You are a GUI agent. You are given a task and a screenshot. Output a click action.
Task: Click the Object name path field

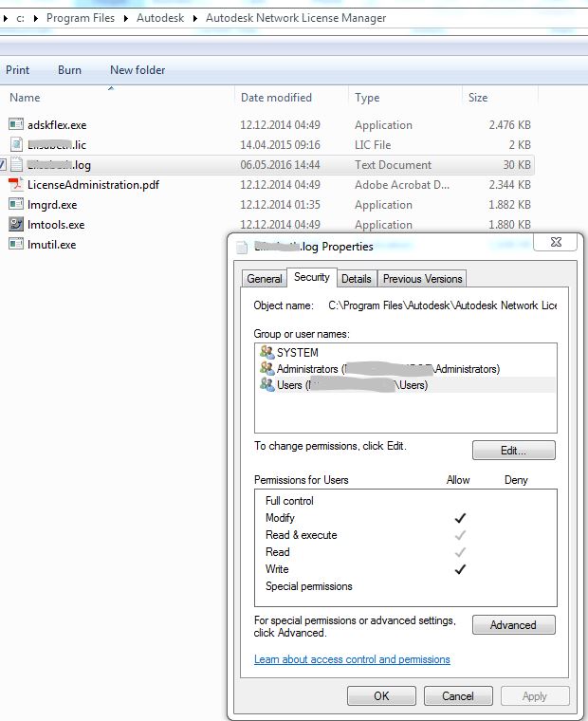coord(442,305)
